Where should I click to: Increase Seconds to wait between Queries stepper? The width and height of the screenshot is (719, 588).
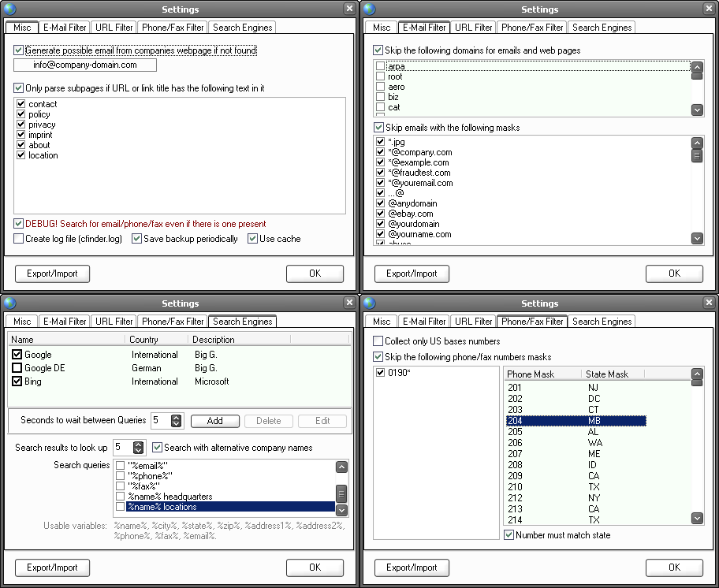(176, 418)
